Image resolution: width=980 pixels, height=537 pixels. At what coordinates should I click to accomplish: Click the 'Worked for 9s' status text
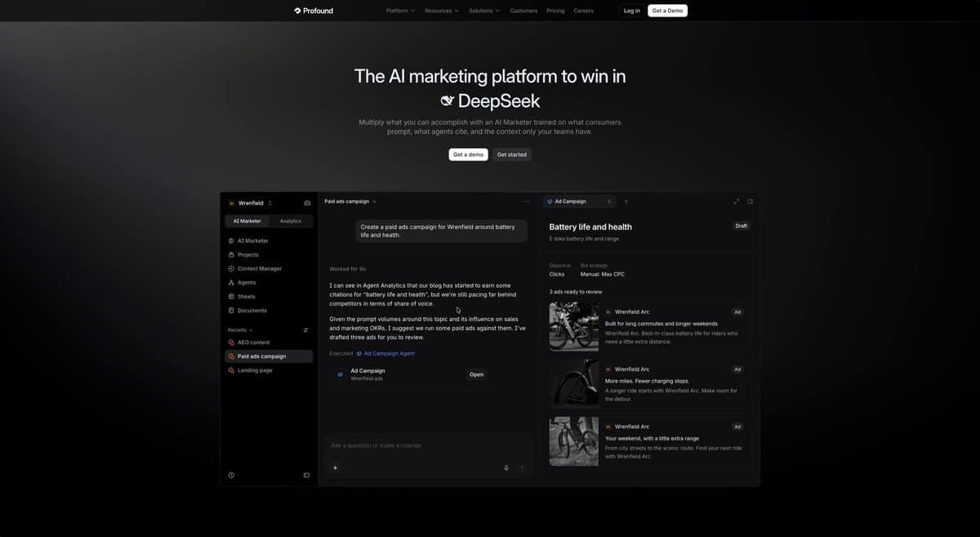(347, 269)
